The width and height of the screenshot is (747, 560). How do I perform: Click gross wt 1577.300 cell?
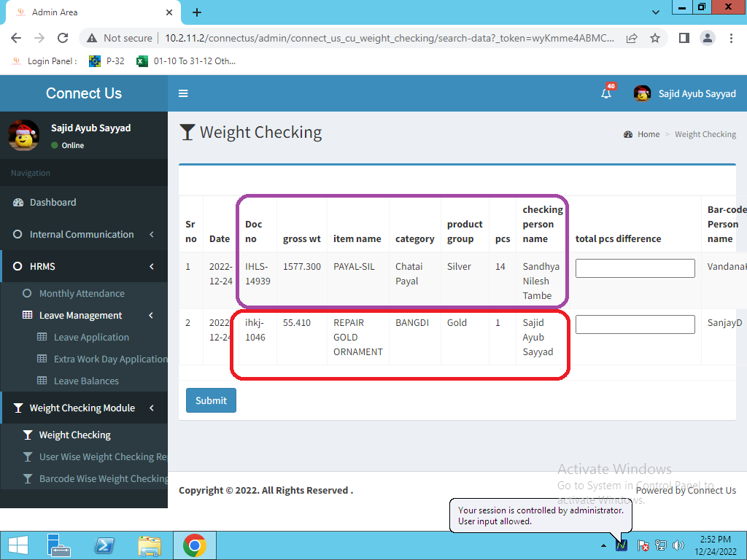coord(301,266)
